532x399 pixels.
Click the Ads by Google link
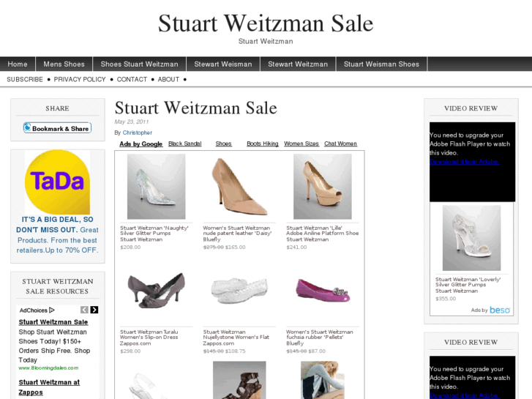coord(141,144)
